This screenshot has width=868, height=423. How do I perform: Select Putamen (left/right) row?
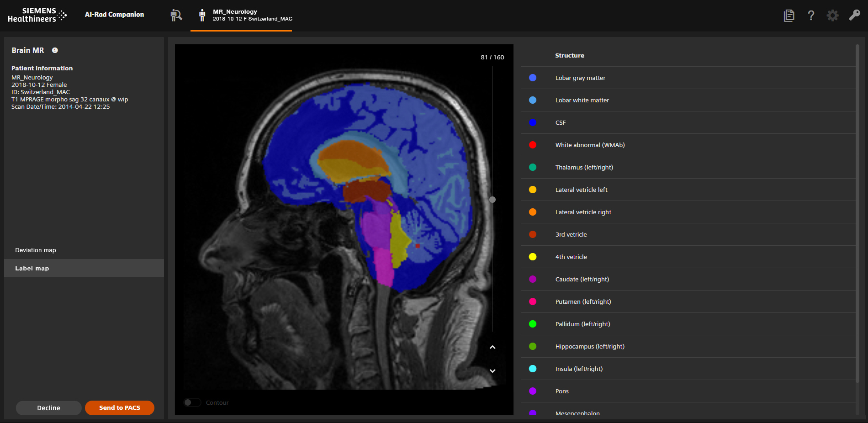[x=688, y=301]
